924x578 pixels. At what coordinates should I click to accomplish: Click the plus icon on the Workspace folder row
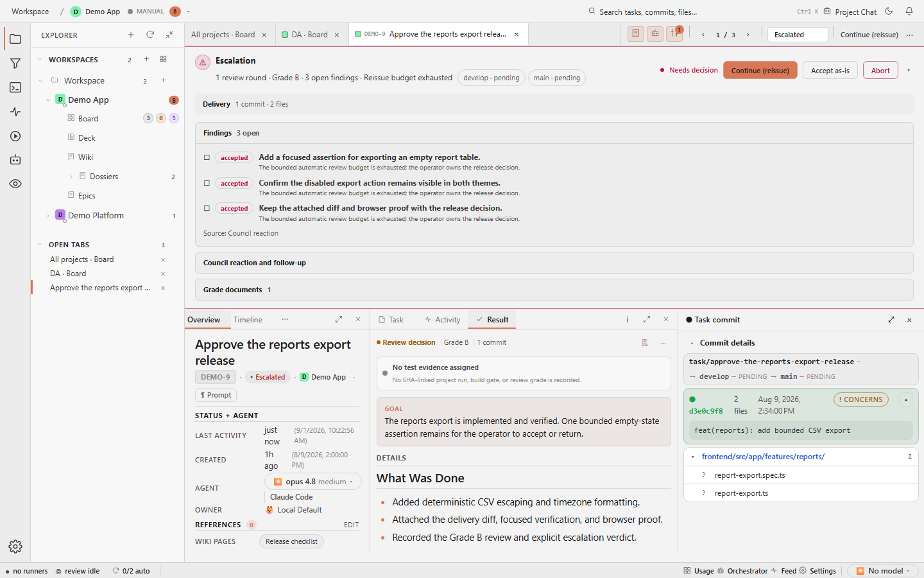(x=163, y=80)
